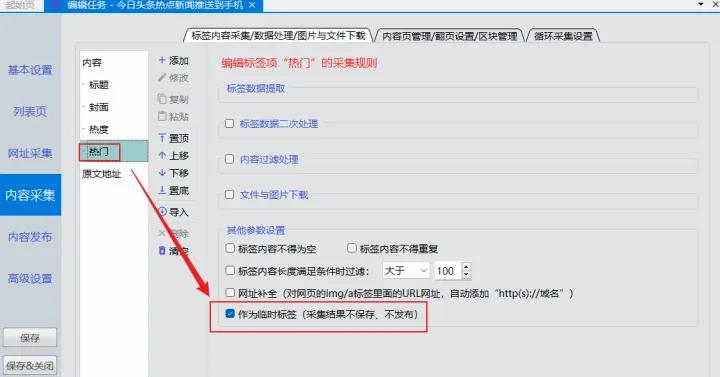Move tag down with 下移 arrow
The width and height of the screenshot is (720, 377).
coord(173,173)
